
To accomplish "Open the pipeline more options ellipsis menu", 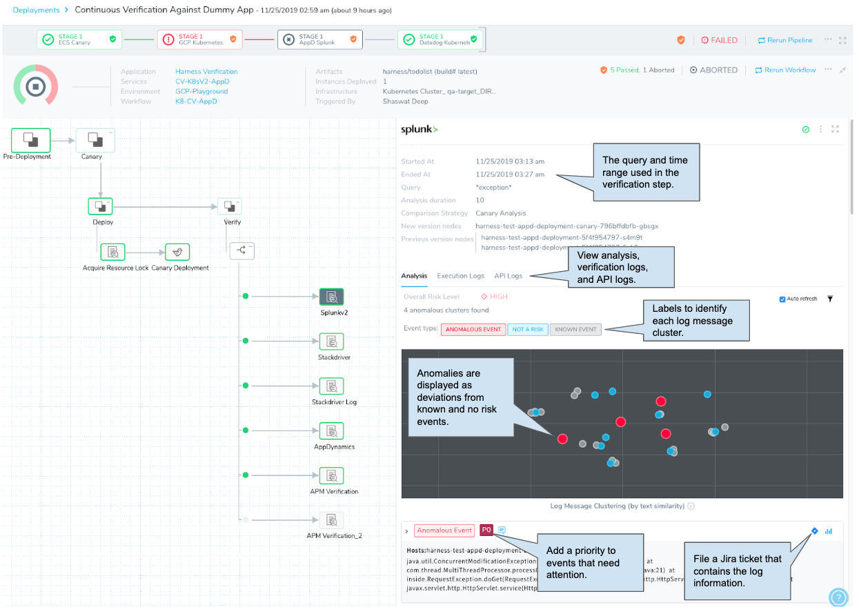I will pyautogui.click(x=828, y=39).
